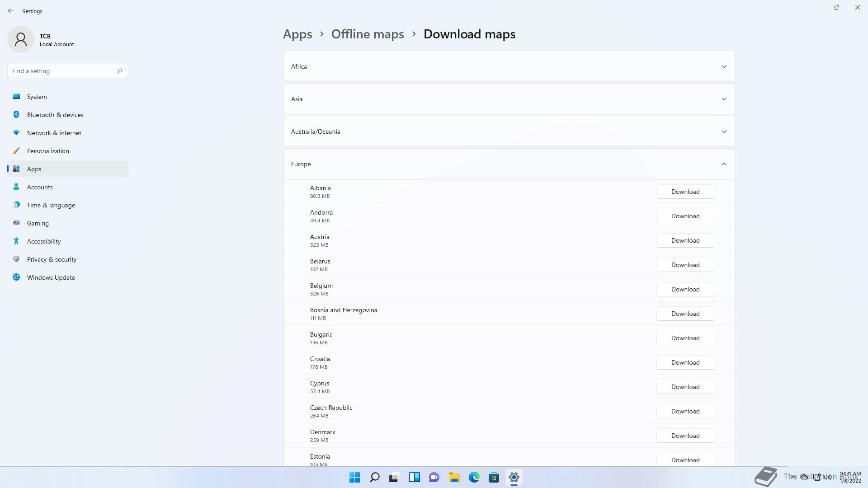Expand Australia/Oceania region list
The image size is (868, 488).
tap(509, 131)
